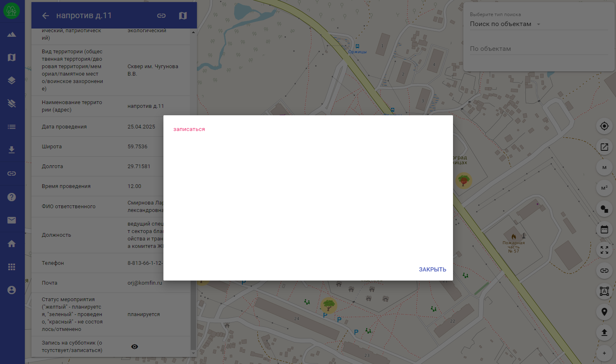Open the list menu in sidebar
This screenshot has height=364, width=616.
(x=12, y=127)
